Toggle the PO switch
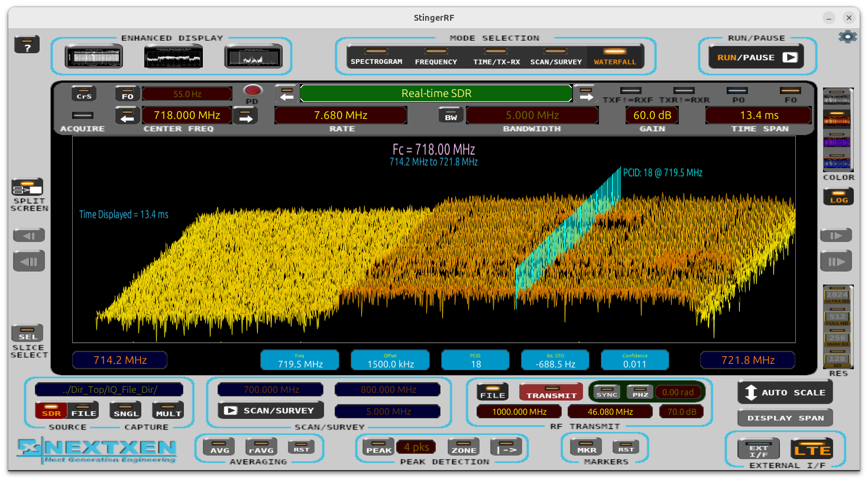The image size is (868, 481). [737, 91]
